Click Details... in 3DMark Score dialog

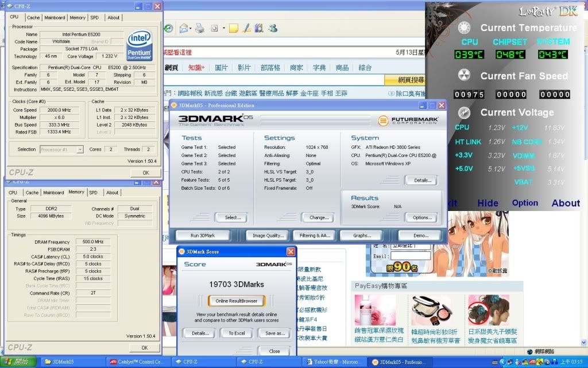[200, 333]
